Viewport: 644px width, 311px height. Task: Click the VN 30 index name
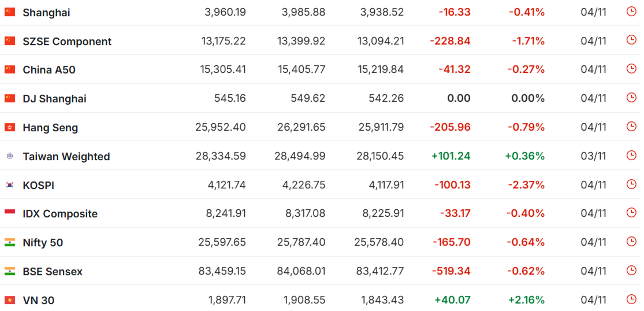tap(38, 301)
